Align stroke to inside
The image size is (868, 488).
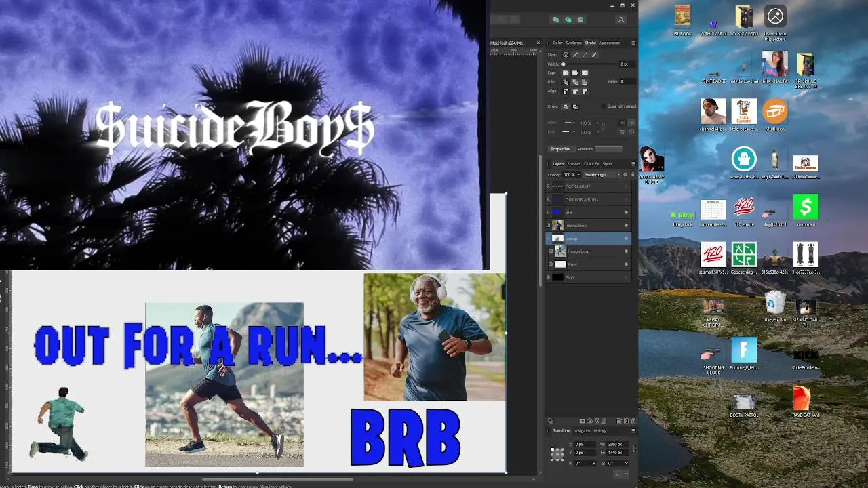click(575, 91)
